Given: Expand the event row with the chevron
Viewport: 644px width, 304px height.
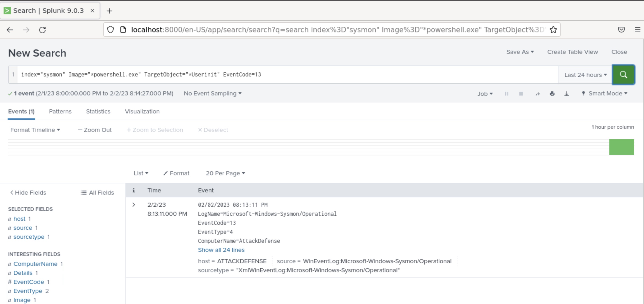Looking at the screenshot, I should click(x=134, y=205).
